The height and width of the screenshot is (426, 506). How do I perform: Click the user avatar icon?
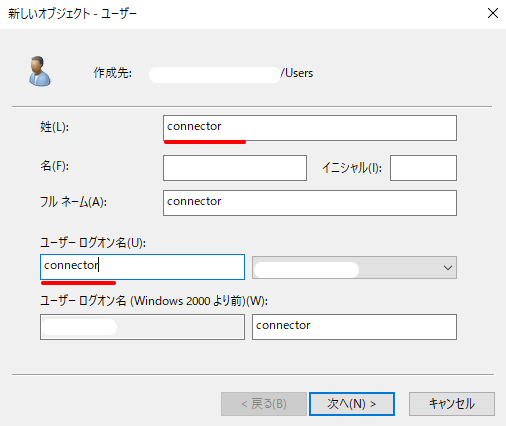[40, 71]
